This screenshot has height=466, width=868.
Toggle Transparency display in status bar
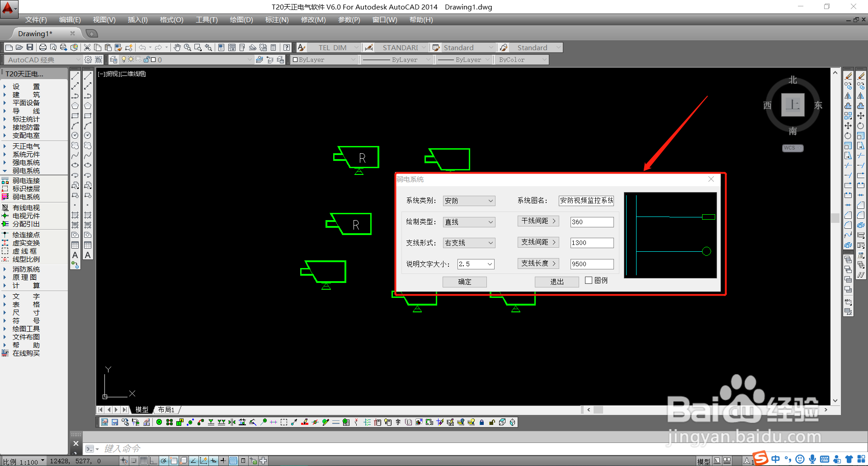(233, 461)
